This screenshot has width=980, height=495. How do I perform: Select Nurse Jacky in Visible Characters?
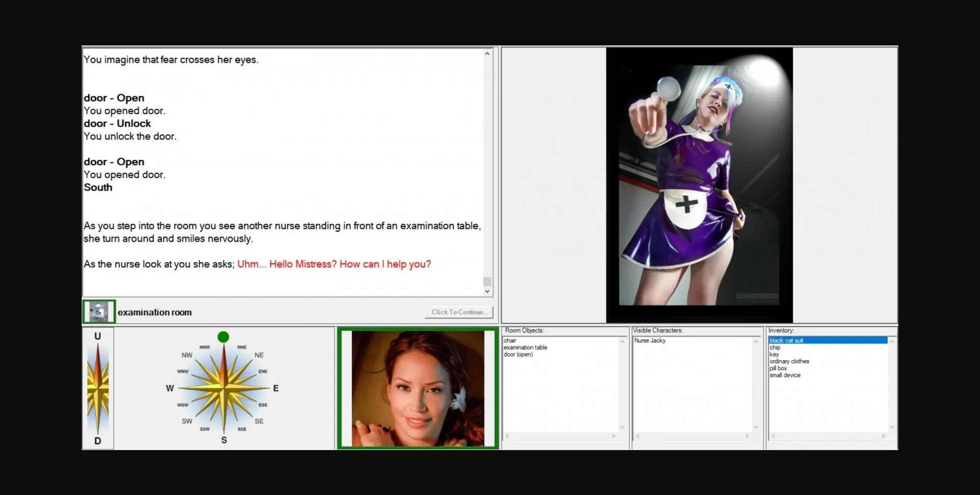(650, 341)
